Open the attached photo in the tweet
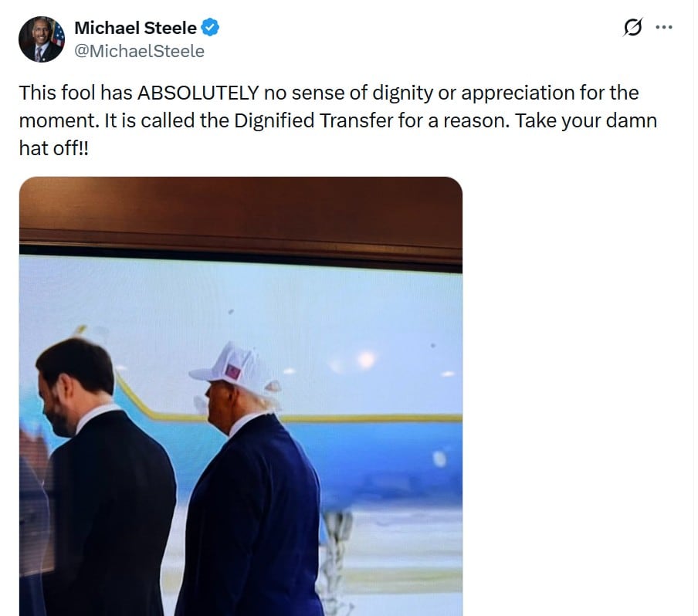Viewport: 698px width, 616px height. pyautogui.click(x=241, y=396)
